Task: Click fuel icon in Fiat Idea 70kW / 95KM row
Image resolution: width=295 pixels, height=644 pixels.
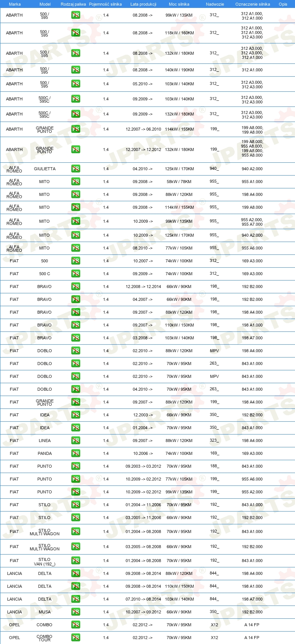Action: [75, 428]
